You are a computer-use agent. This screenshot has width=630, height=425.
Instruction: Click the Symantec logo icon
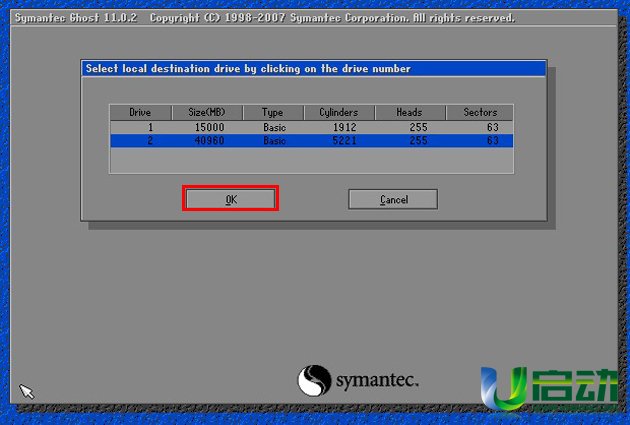pos(314,381)
